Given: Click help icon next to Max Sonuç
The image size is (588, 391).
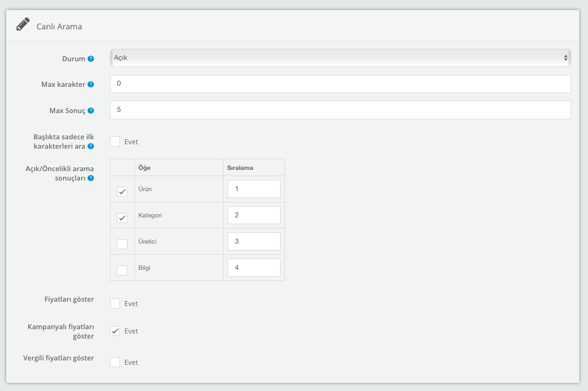Looking at the screenshot, I should (91, 111).
